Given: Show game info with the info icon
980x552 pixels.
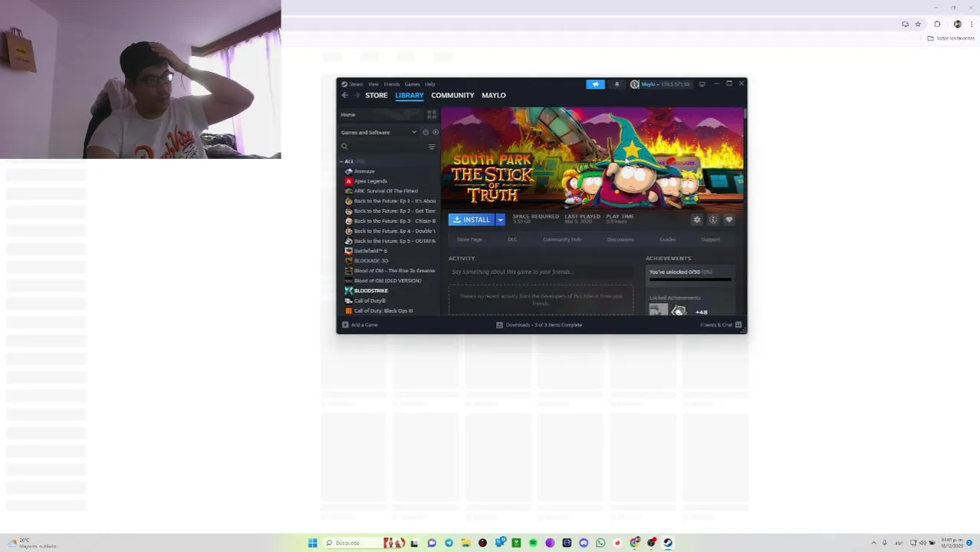Looking at the screenshot, I should click(713, 220).
